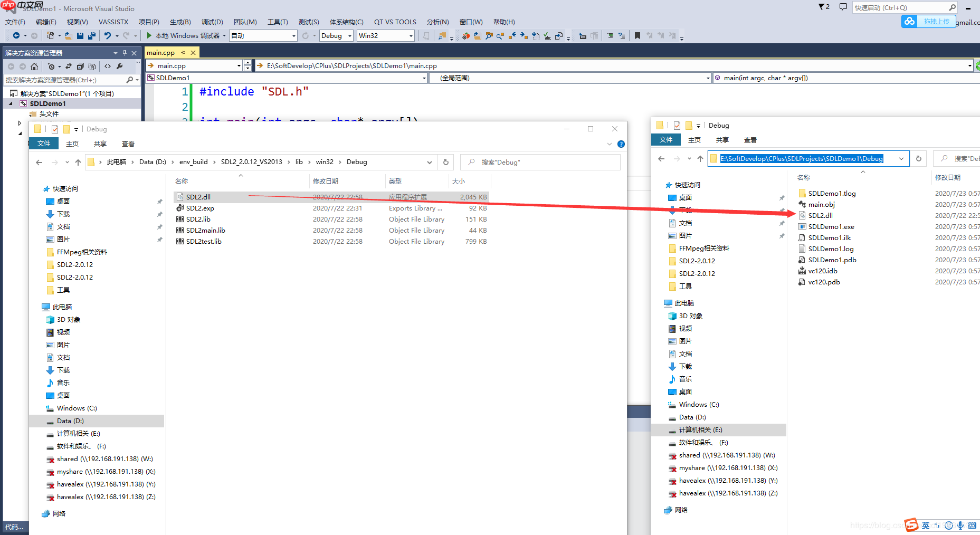Toggle the pin on the main.cpp tab
Image resolution: width=980 pixels, height=535 pixels.
[x=183, y=52]
